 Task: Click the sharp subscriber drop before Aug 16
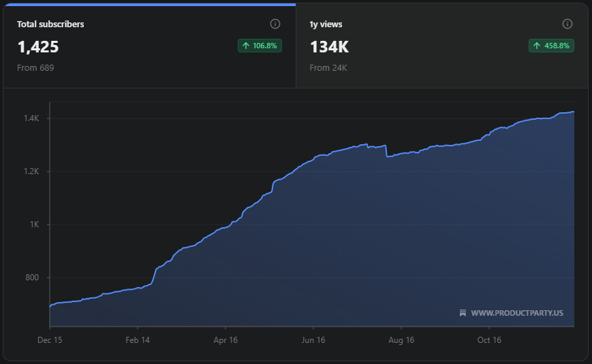(x=386, y=151)
